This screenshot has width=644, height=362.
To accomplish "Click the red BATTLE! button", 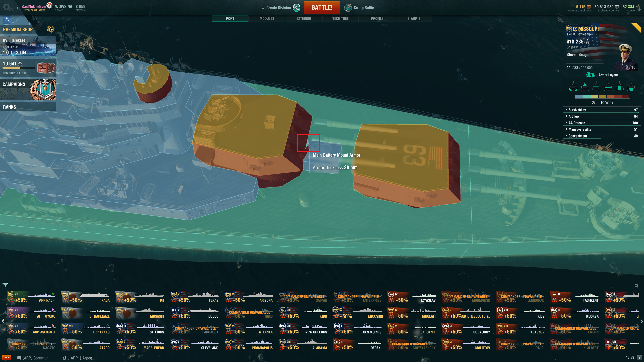I will (x=322, y=7).
